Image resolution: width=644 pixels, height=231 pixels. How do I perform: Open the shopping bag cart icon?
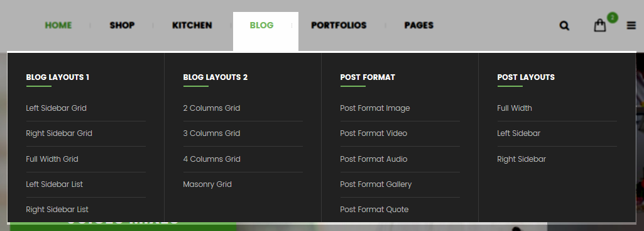(599, 26)
